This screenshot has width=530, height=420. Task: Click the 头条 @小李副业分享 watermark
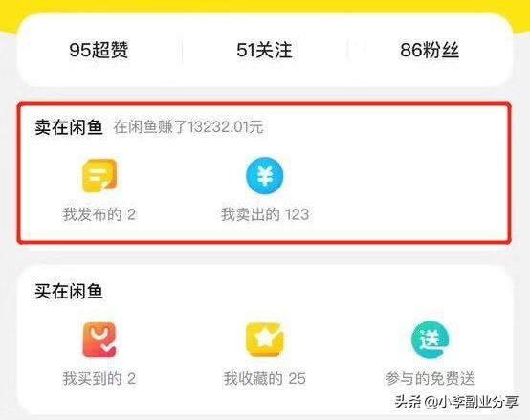click(456, 402)
